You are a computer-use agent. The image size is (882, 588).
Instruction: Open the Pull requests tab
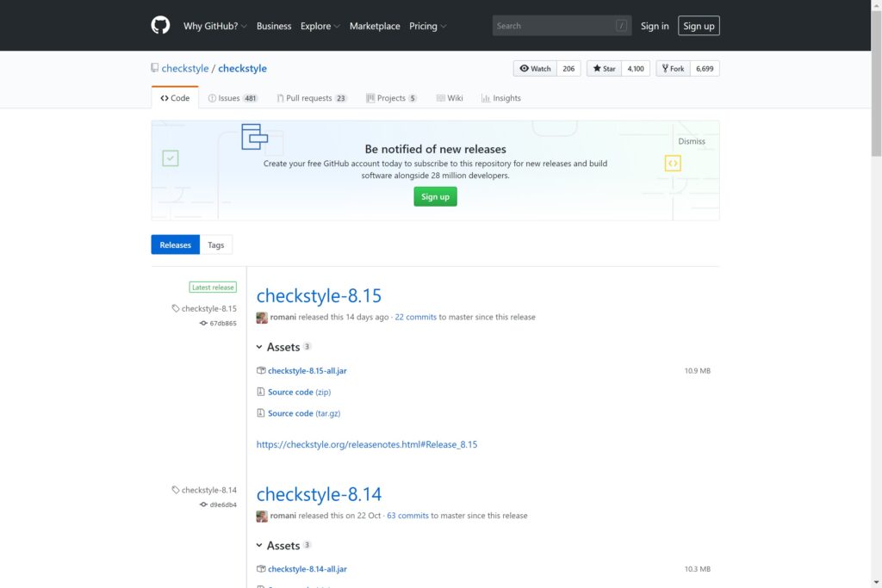312,98
